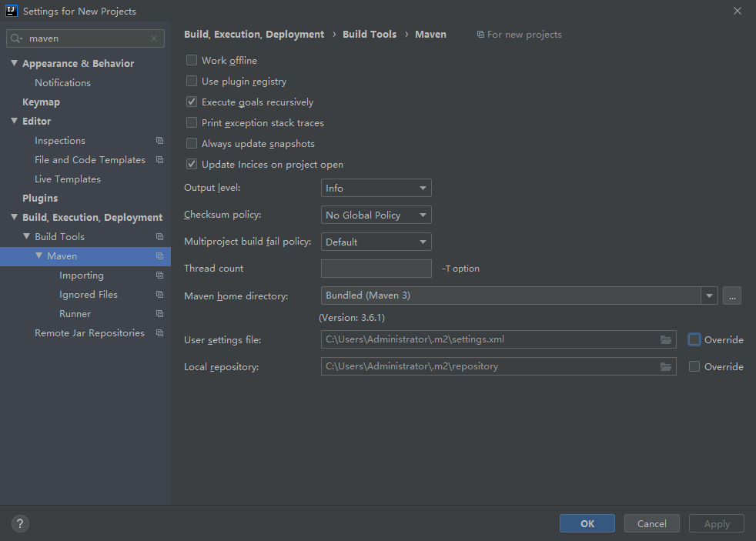Select the Keymap settings entry
756x541 pixels.
pyautogui.click(x=41, y=102)
